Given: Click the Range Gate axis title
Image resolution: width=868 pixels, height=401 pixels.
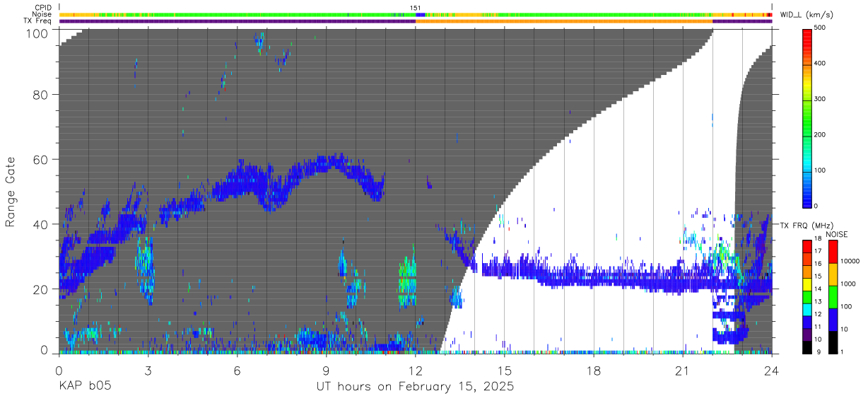Looking at the screenshot, I should click(x=11, y=192).
